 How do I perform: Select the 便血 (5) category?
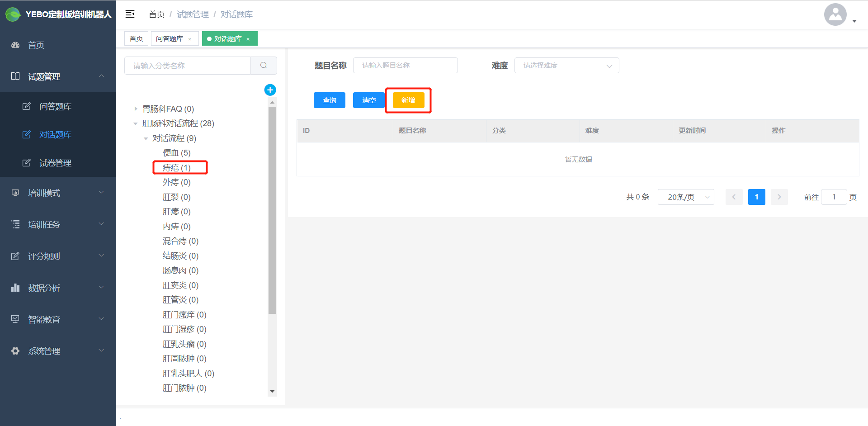pyautogui.click(x=177, y=153)
